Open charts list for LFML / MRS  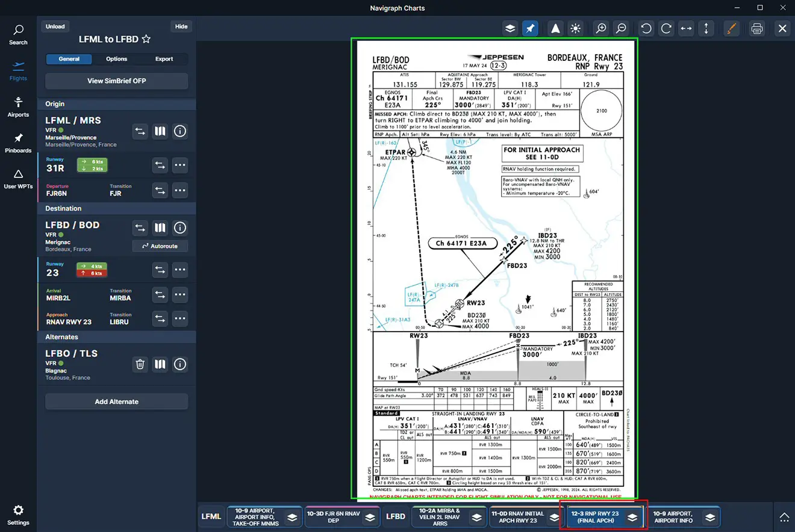pyautogui.click(x=160, y=131)
